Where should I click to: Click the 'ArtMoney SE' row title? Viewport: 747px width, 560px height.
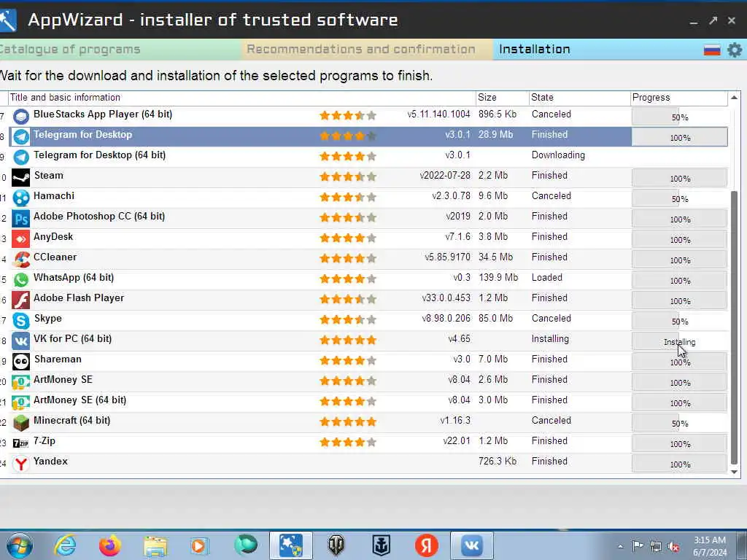click(x=63, y=380)
